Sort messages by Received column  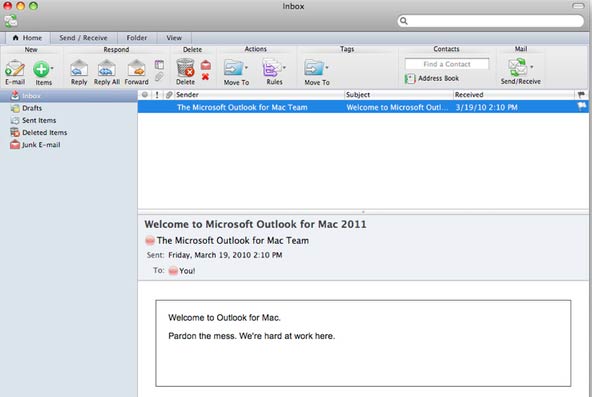point(513,95)
